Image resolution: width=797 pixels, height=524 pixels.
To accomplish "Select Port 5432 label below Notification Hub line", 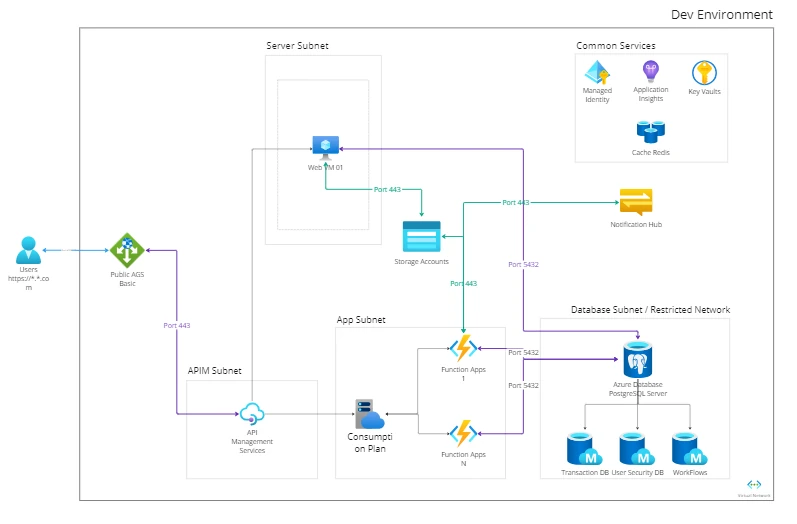I will tap(523, 264).
